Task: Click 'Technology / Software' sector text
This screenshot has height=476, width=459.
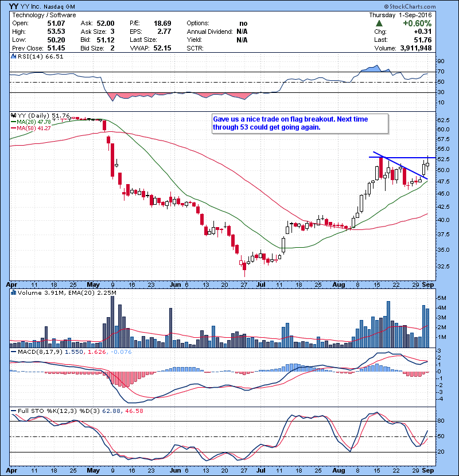Action: 44,15
